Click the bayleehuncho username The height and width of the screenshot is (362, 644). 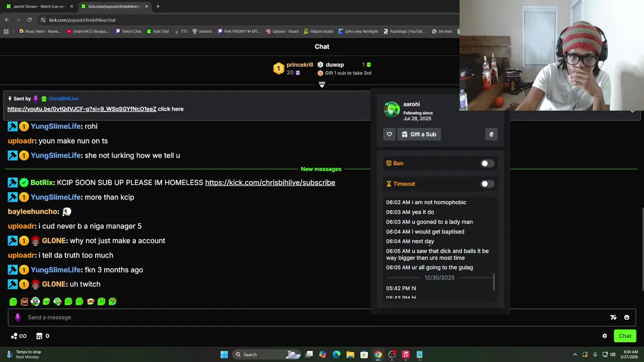click(x=33, y=212)
